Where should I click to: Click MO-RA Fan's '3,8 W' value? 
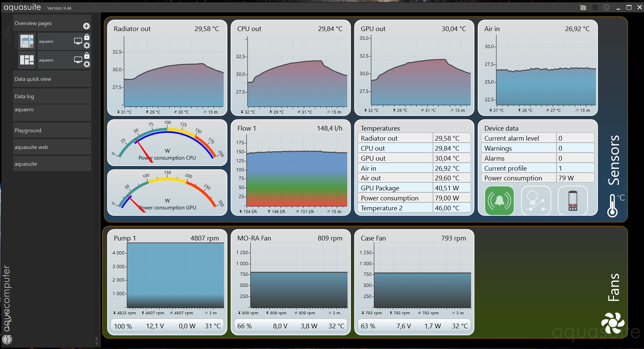pos(309,326)
